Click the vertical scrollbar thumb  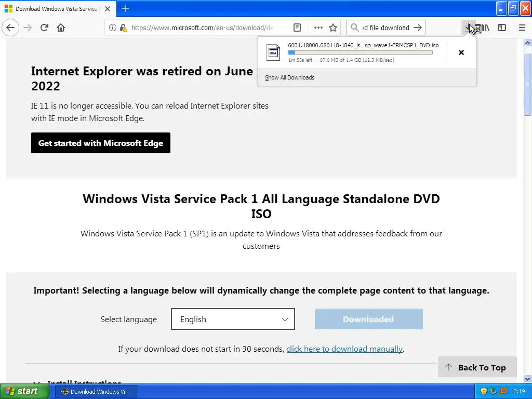[527, 85]
